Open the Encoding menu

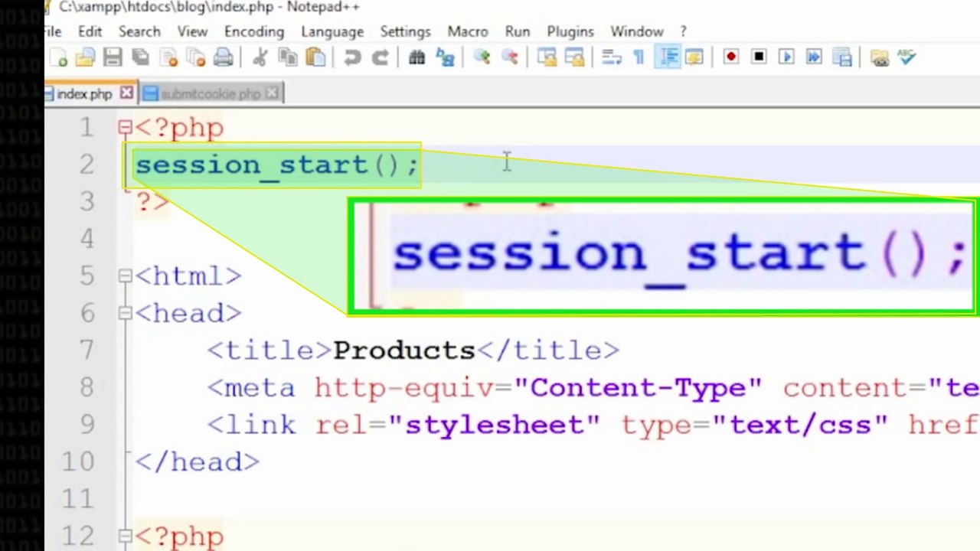coord(254,31)
